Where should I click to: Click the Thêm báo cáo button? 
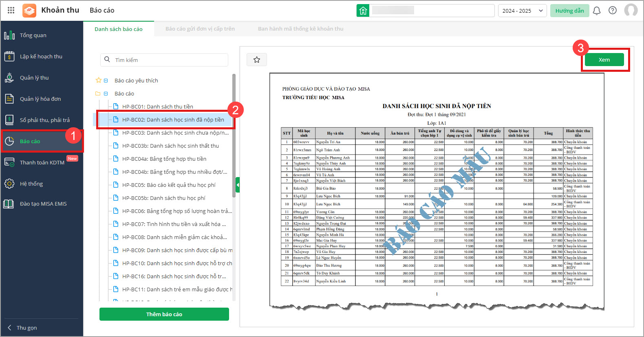[x=164, y=314]
